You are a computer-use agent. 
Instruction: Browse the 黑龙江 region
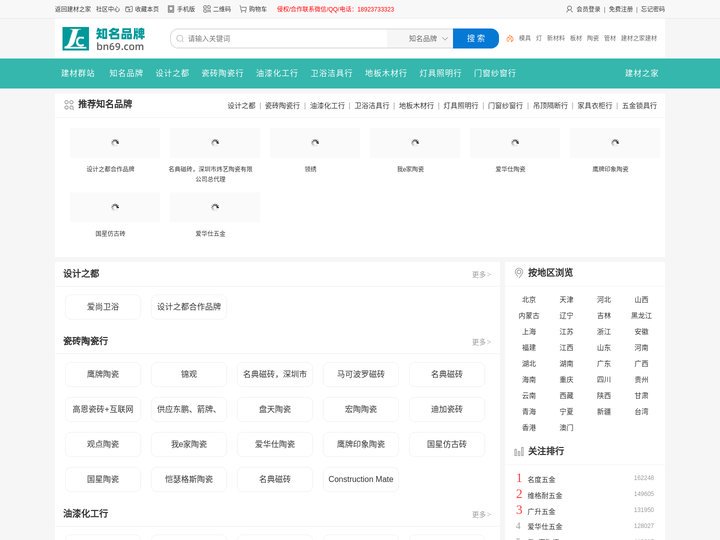click(x=641, y=316)
